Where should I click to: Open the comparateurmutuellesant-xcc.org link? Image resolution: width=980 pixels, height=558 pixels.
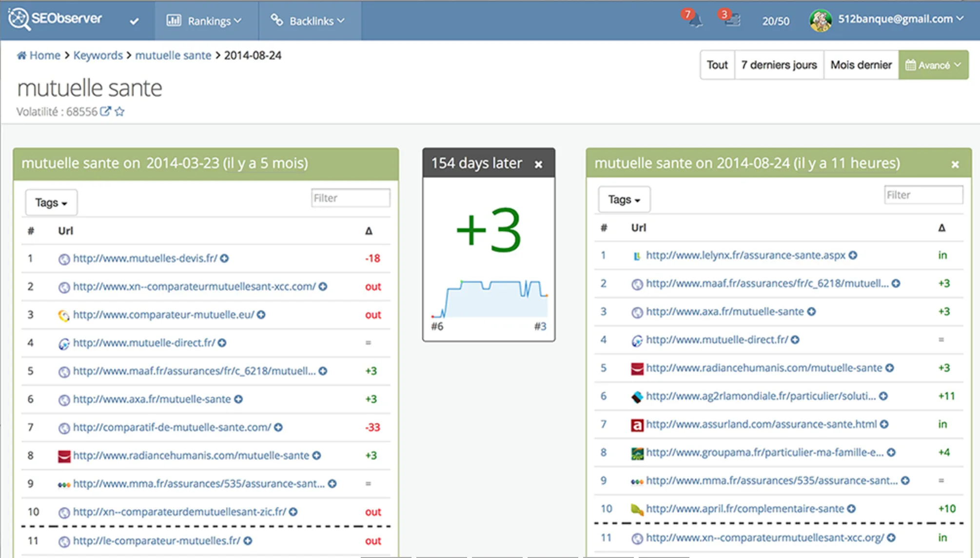tap(765, 538)
